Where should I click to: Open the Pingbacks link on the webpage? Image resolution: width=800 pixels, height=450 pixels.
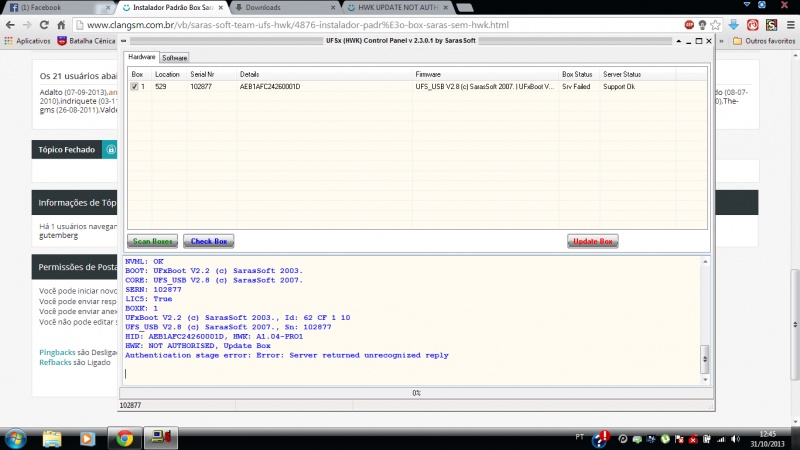pos(57,352)
